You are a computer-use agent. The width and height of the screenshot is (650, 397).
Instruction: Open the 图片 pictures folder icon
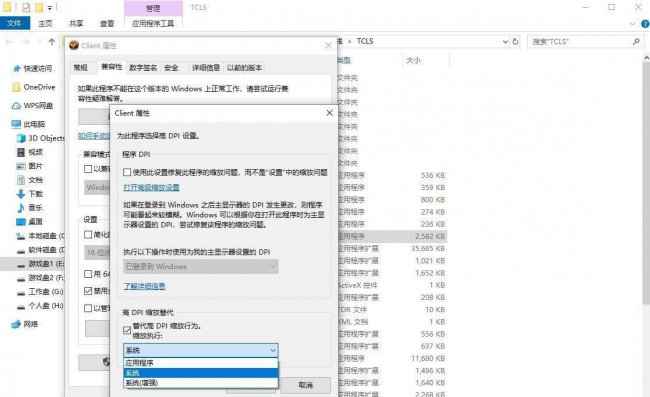(x=21, y=166)
